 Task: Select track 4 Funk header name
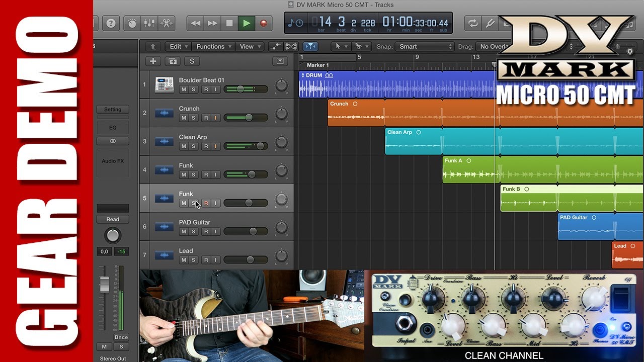(186, 165)
